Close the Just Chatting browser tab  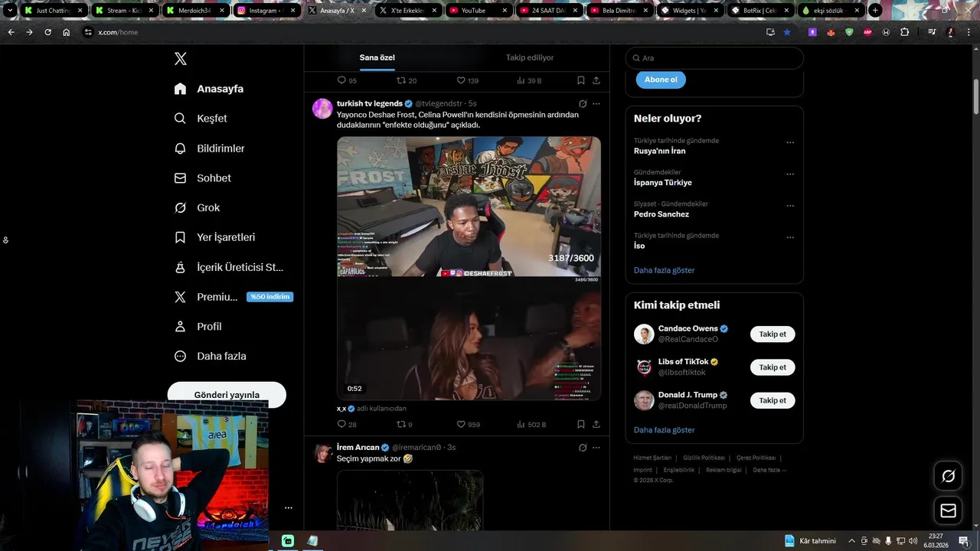tap(80, 11)
